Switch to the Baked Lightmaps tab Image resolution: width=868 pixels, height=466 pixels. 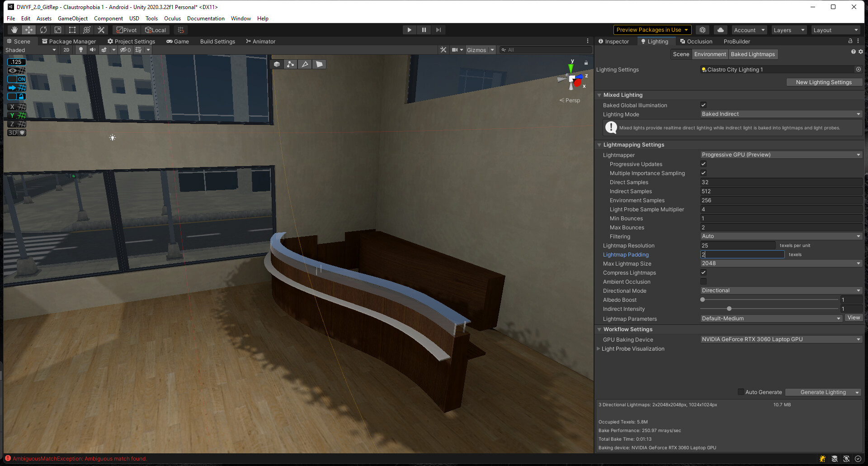click(753, 54)
